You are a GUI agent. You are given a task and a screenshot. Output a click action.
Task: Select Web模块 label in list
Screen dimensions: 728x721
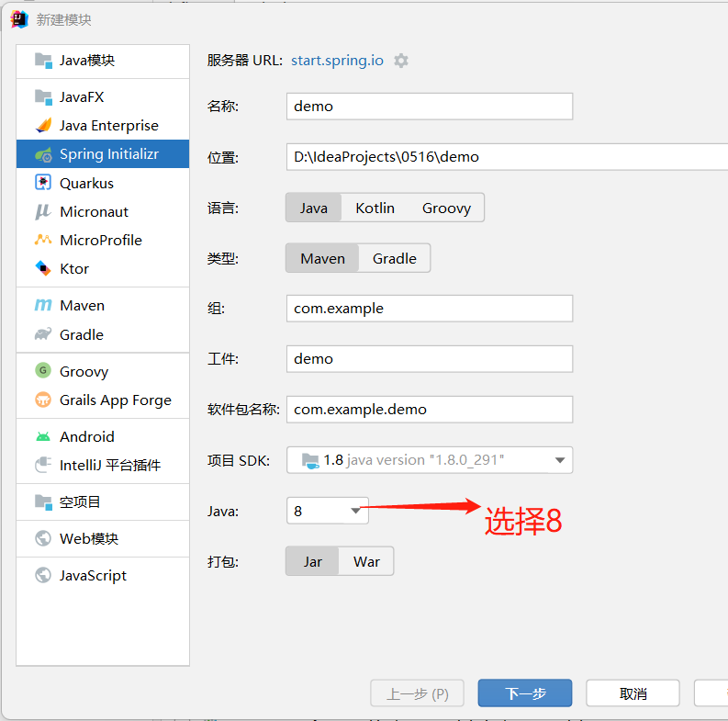[89, 539]
